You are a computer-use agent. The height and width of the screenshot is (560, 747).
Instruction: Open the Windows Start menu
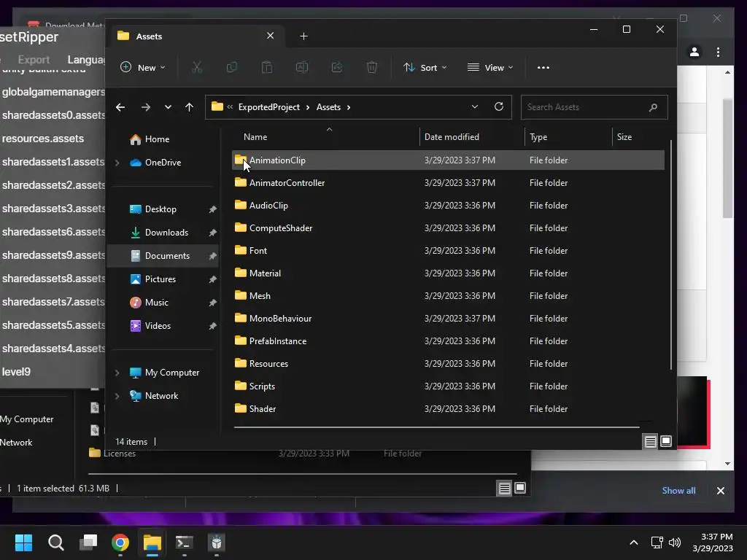[23, 542]
